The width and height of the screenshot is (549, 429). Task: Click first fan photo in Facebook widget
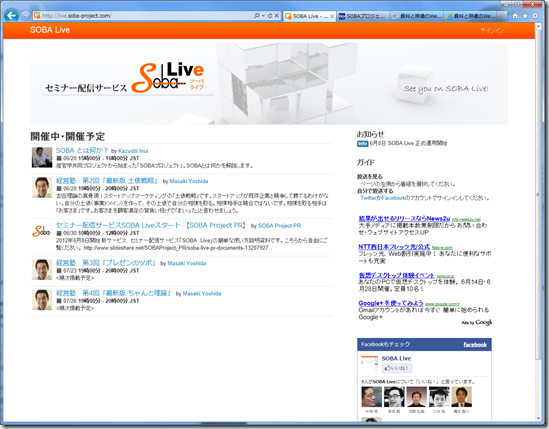[371, 397]
